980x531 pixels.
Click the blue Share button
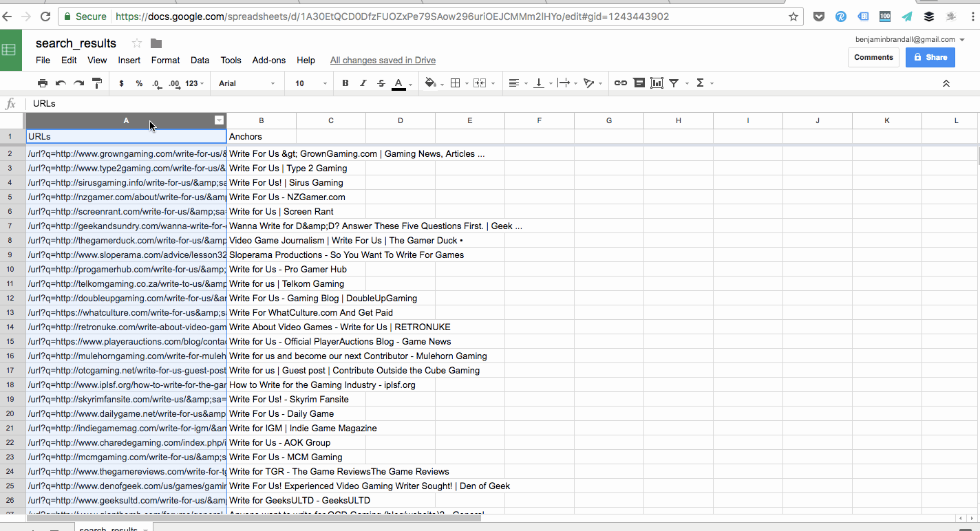[930, 57]
